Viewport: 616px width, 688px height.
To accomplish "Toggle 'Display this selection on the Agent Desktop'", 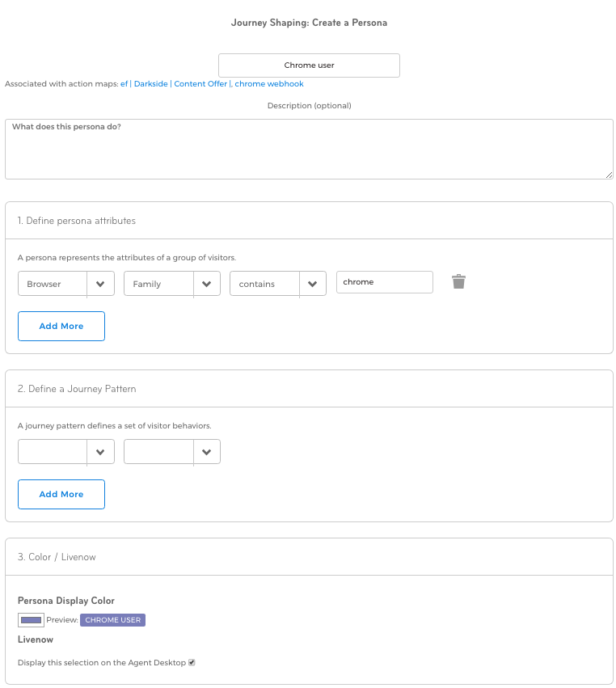I will (x=192, y=663).
